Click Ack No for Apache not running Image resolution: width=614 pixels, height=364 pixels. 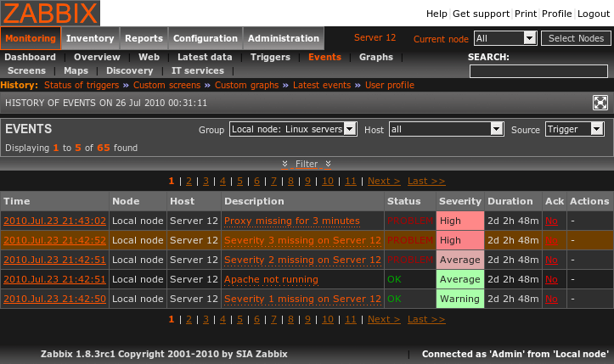[x=551, y=279]
